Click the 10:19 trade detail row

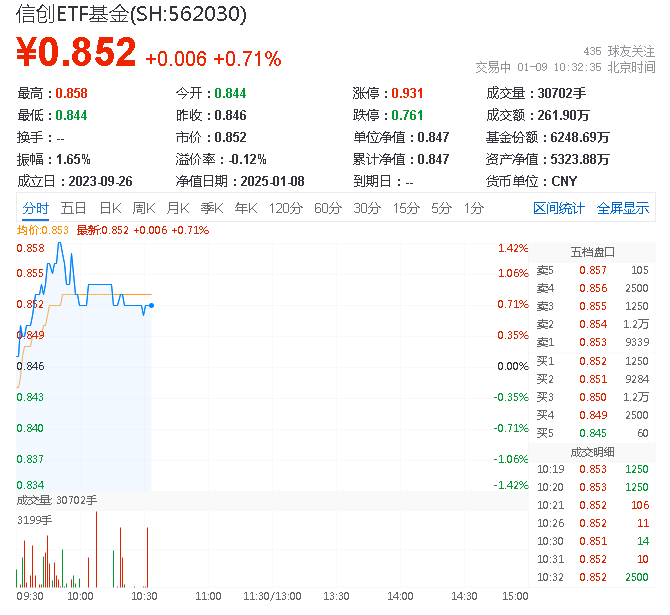(x=592, y=469)
